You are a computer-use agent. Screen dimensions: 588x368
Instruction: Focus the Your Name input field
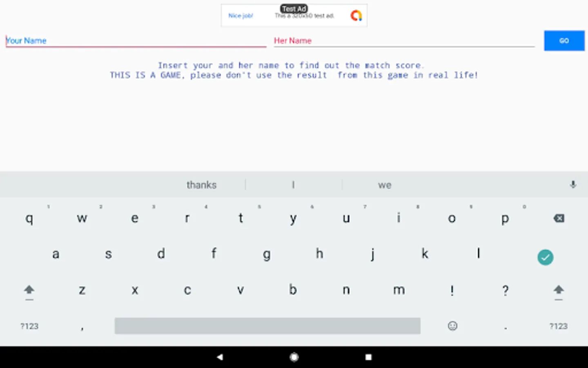coord(136,40)
